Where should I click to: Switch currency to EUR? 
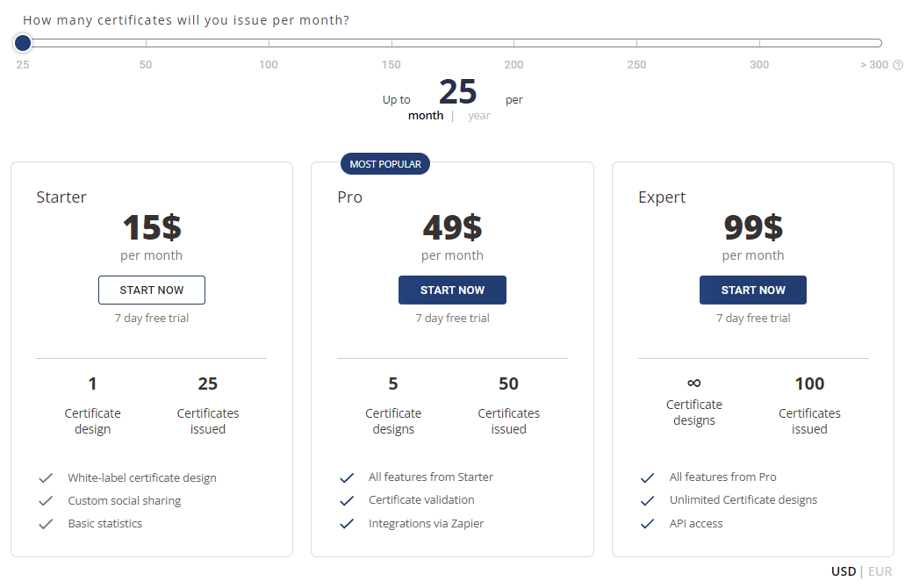pos(880,571)
